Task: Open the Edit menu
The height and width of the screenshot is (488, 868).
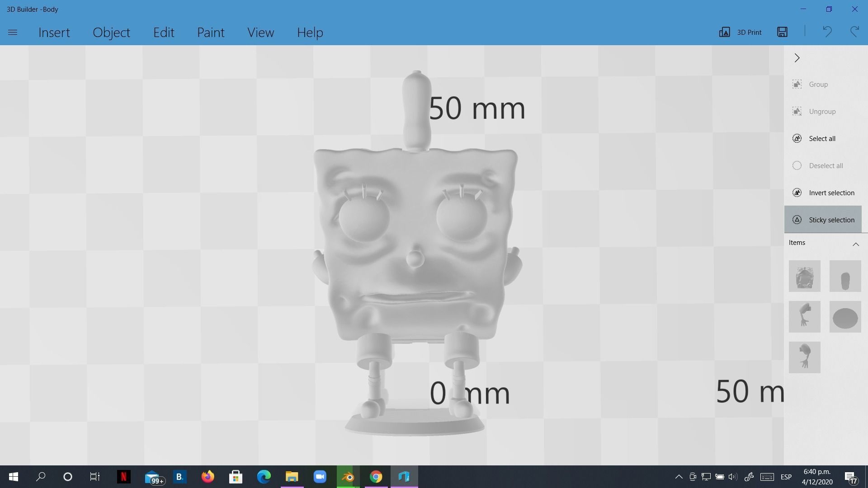Action: coord(164,33)
